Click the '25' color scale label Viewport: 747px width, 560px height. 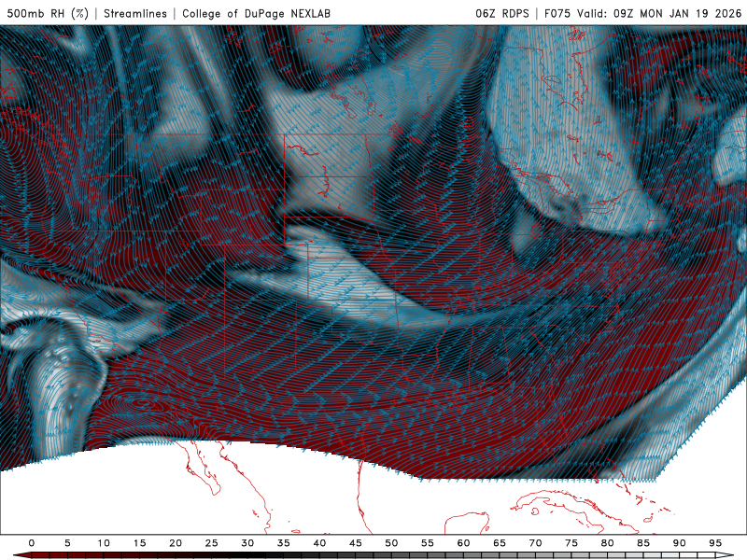click(x=212, y=543)
